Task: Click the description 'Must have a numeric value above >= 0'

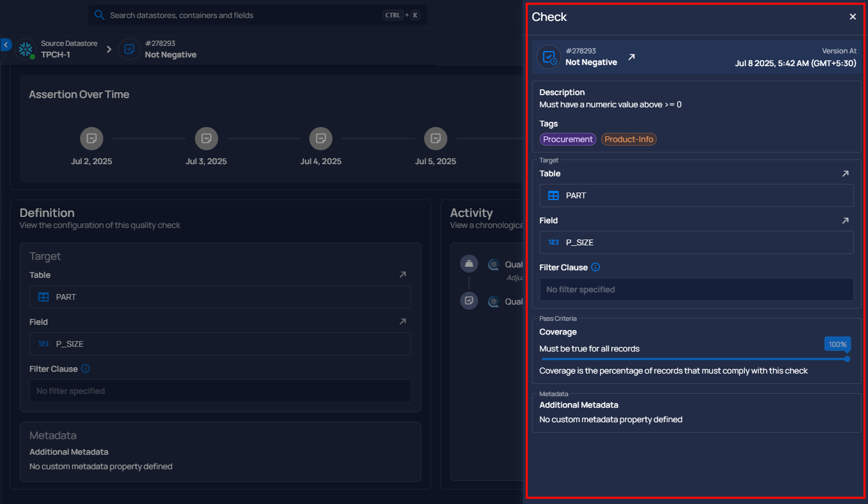Action: [x=610, y=104]
